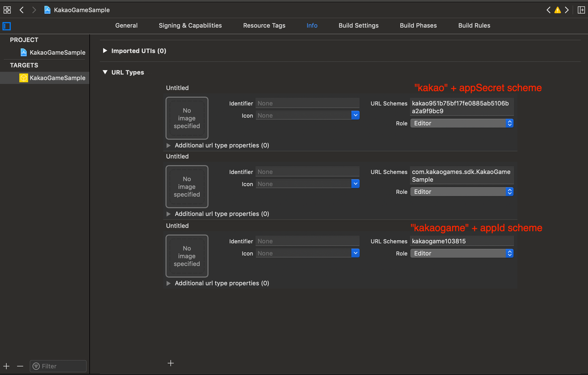Open Role dropdown for kakaogame103815 URL type
Viewport: 588px width, 375px height.
[462, 254]
